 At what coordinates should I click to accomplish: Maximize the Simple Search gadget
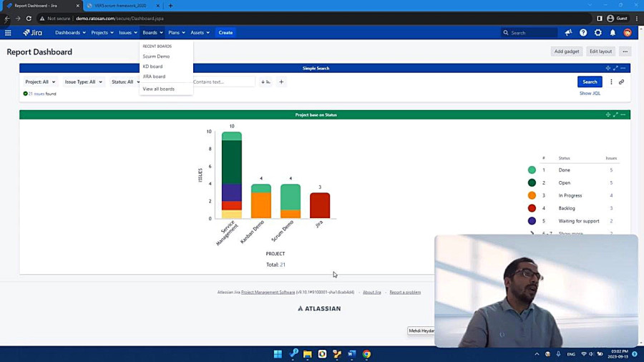click(x=615, y=68)
